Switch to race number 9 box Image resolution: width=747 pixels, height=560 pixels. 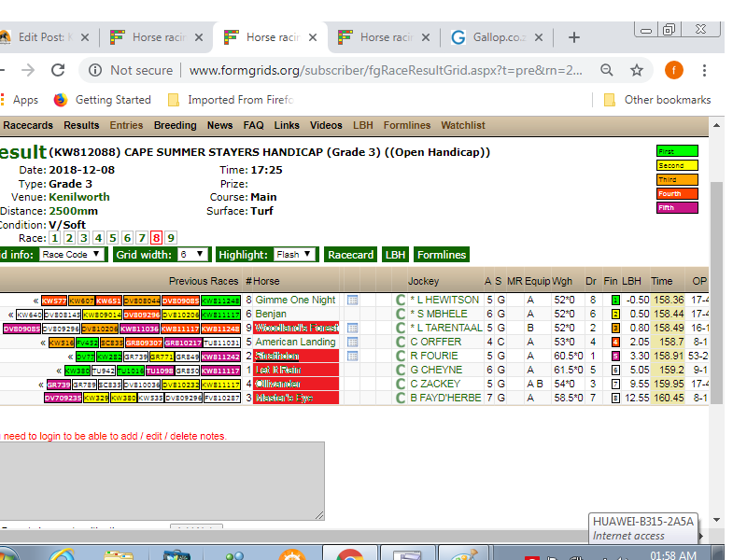171,238
